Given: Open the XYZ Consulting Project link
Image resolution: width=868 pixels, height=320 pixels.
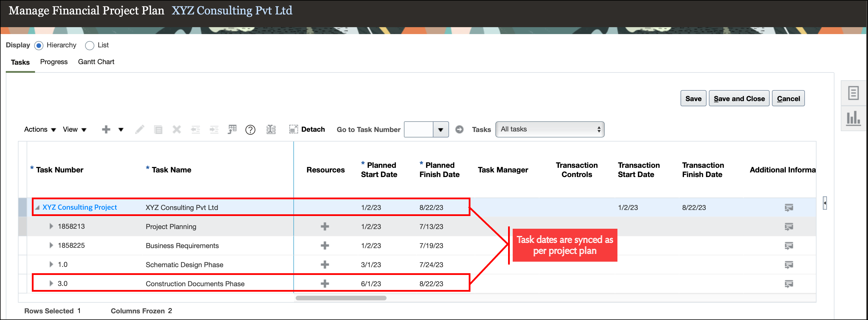Looking at the screenshot, I should (x=80, y=207).
